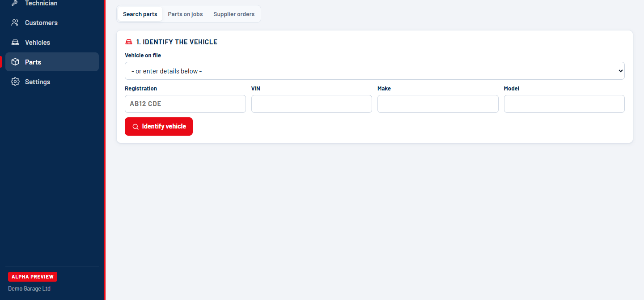Image resolution: width=644 pixels, height=300 pixels.
Task: Open the Supplier orders tab
Action: (x=234, y=14)
